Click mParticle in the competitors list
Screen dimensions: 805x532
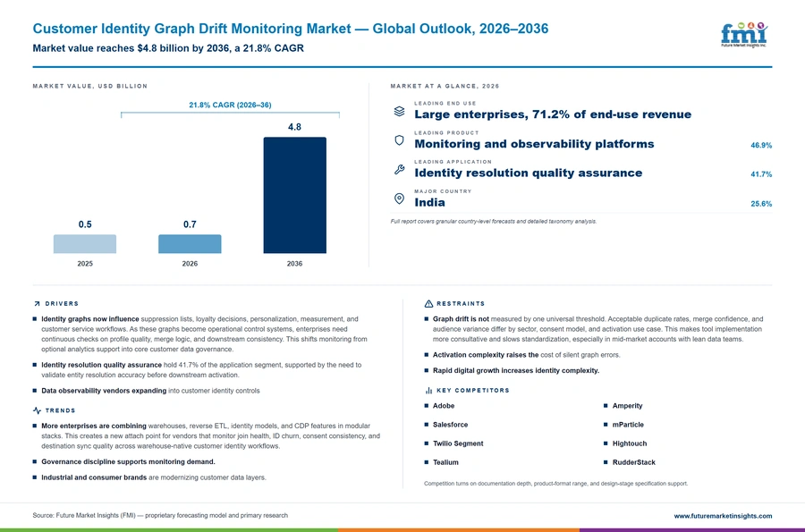pos(627,425)
